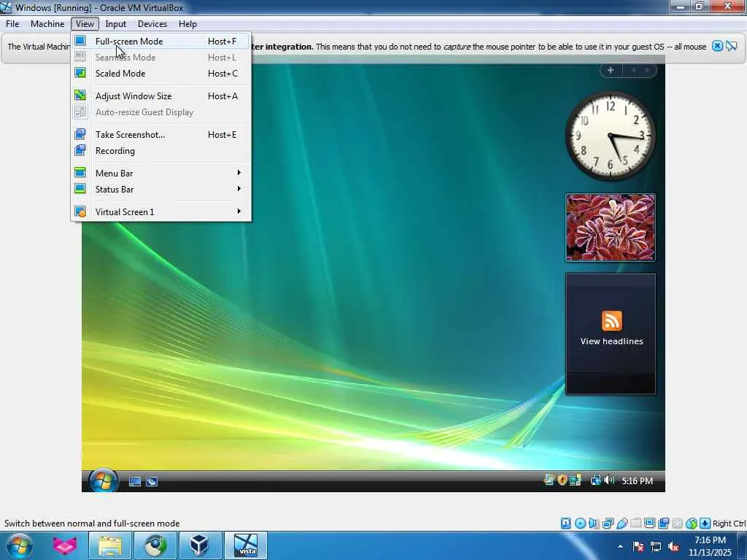Screen dimensions: 747x560
Task: Click the vista VM button on host taskbar
Action: tap(246, 545)
